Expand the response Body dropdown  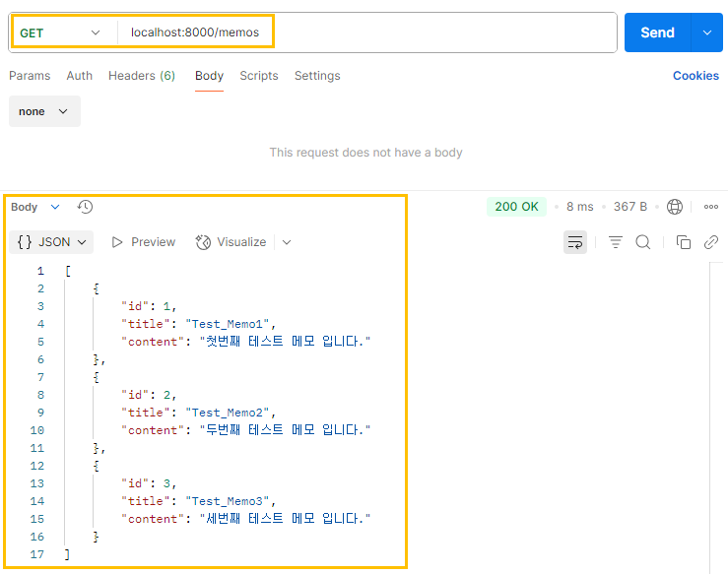tap(35, 207)
